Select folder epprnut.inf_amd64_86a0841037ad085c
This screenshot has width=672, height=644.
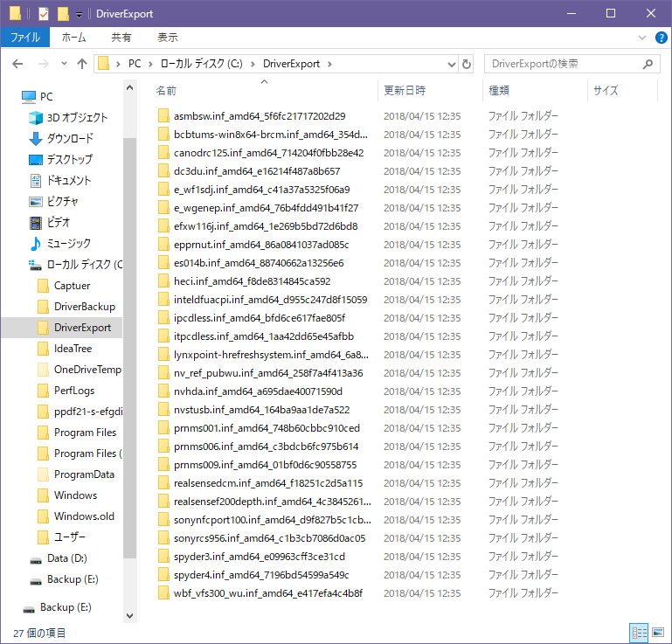(261, 245)
